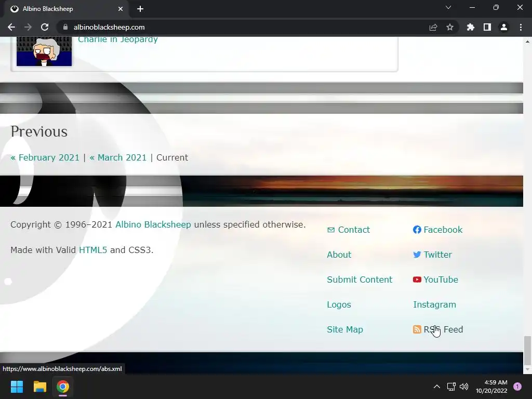Open the Logos page
The width and height of the screenshot is (532, 399).
point(339,304)
